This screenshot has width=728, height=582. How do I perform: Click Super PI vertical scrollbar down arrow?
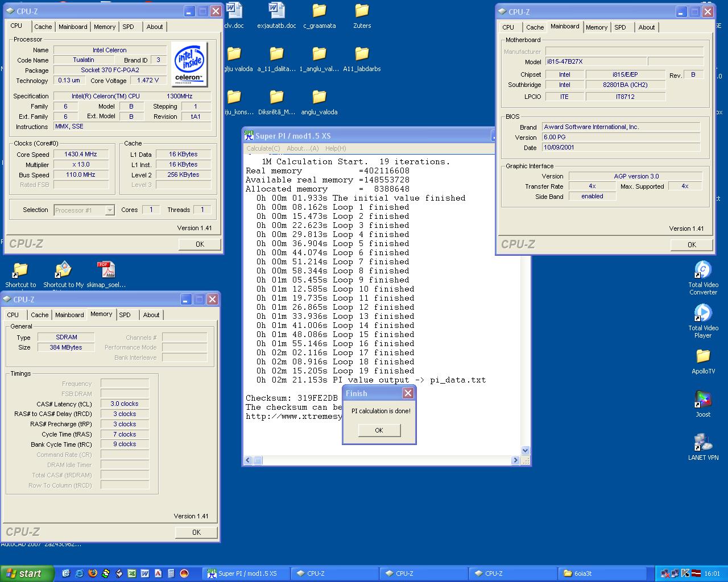coord(525,450)
